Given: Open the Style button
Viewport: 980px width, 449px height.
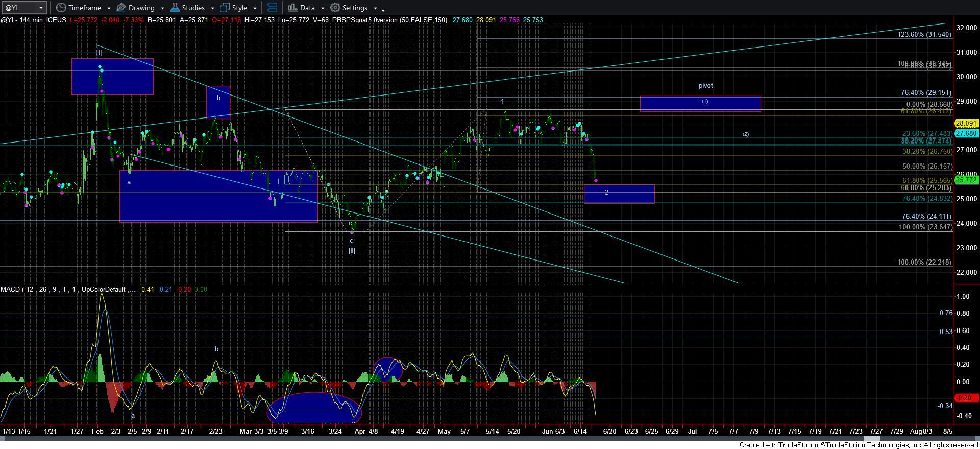Looking at the screenshot, I should coord(233,8).
